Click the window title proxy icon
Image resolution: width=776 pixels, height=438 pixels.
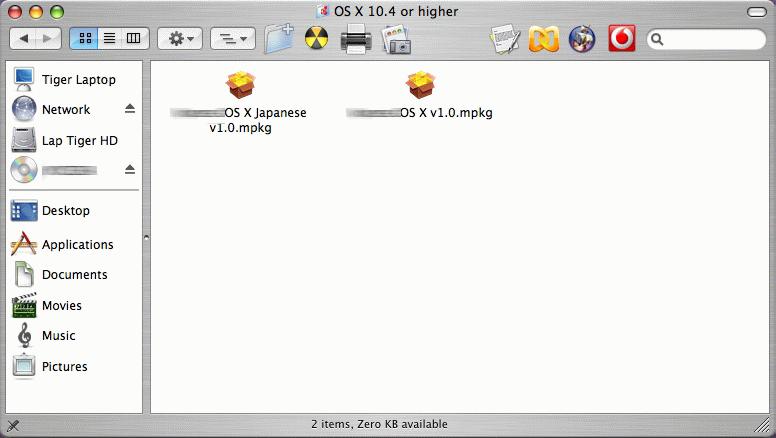point(323,11)
